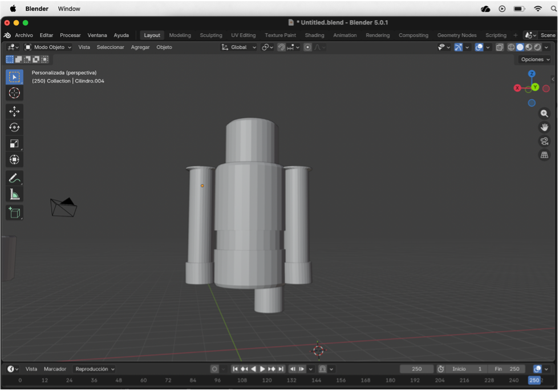
Task: Select the Cursor tool in the toolbar
Action: [x=14, y=93]
